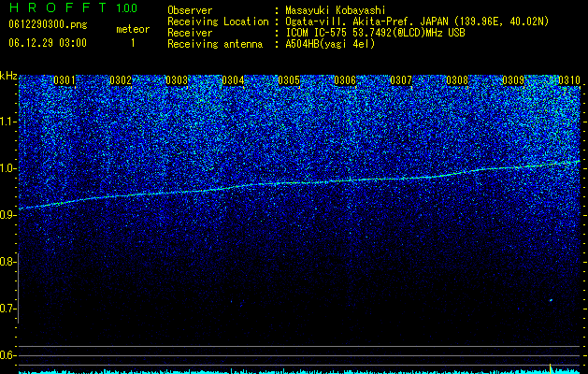
Task: Select the 0.7 kHz frequency tick
Action: coord(7,309)
